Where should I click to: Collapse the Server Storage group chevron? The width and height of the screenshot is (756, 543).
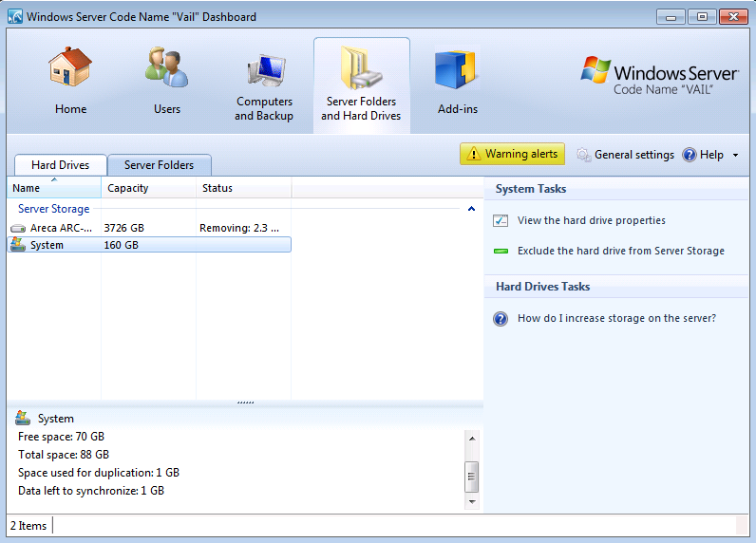pos(471,209)
